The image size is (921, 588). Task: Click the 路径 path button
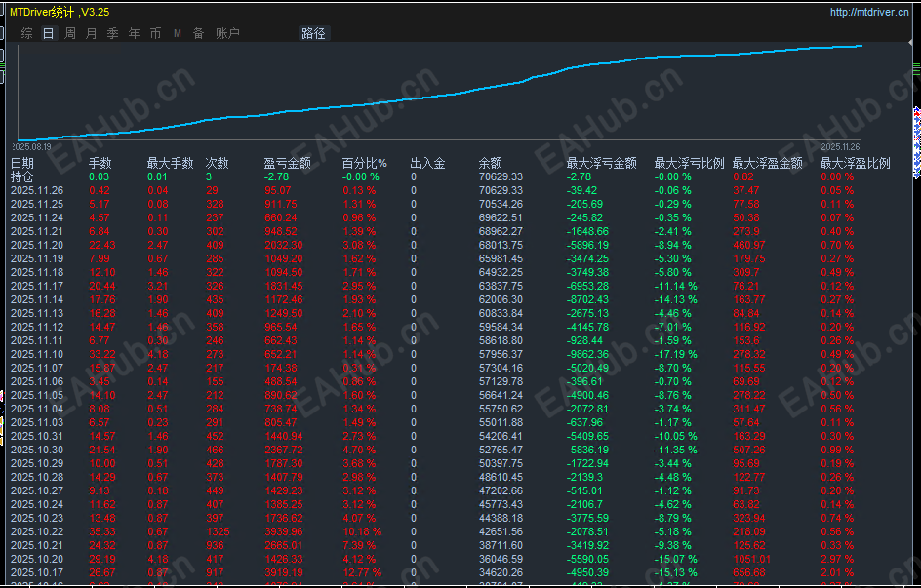coord(313,33)
